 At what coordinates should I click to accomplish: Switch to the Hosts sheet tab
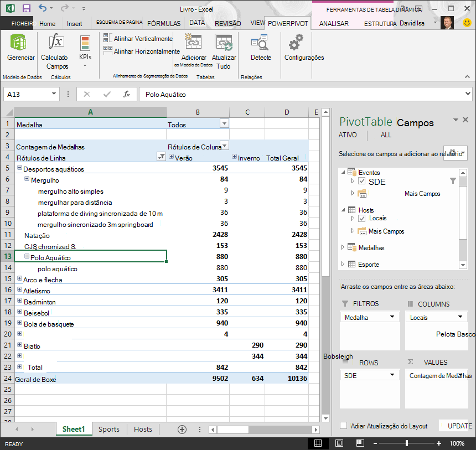click(143, 430)
